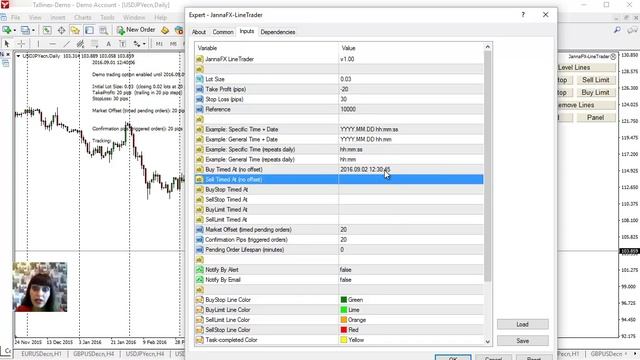Click the Panel button on chart
Image resolution: width=640 pixels, height=360 pixels.
tap(596, 118)
